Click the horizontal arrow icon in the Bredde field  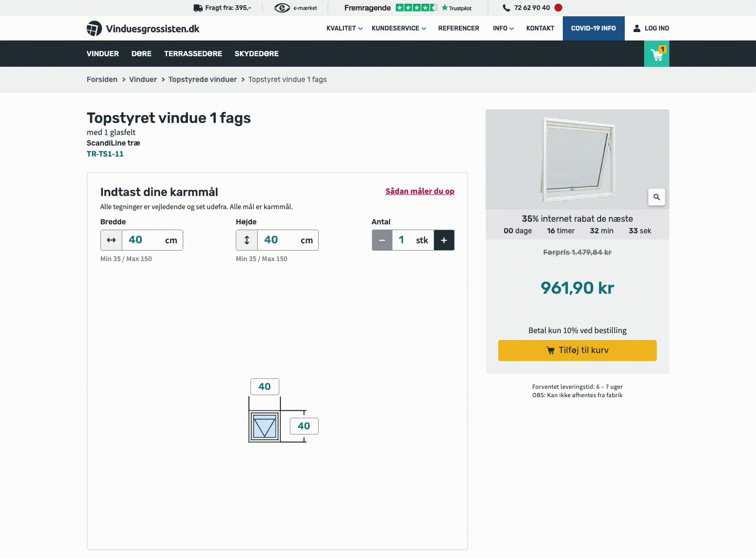click(111, 240)
